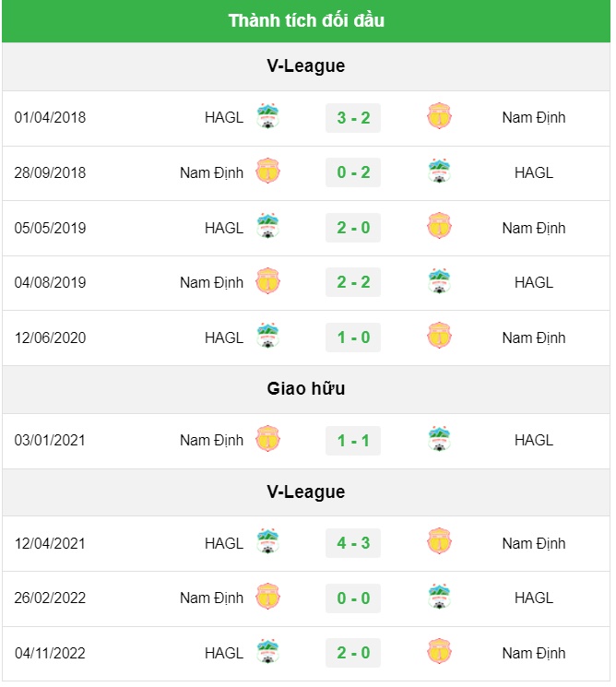This screenshot has width=616, height=687.
Task: Select Nam Định crest in 04/11/2022 match
Action: point(439,652)
